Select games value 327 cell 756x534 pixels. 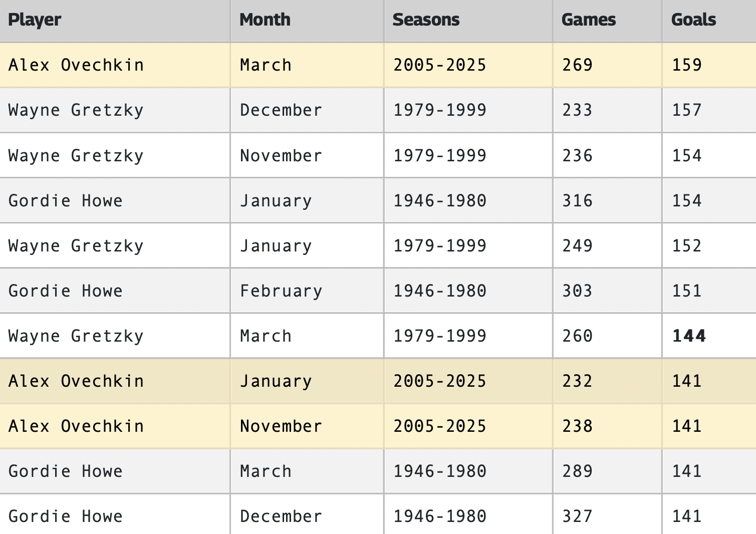point(577,516)
